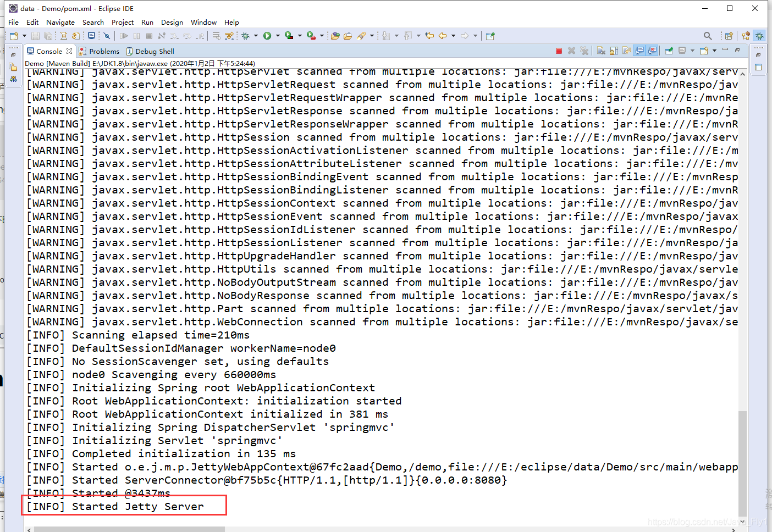The width and height of the screenshot is (772, 532).
Task: Click the toolbar Terminate square icon
Action: (x=149, y=36)
